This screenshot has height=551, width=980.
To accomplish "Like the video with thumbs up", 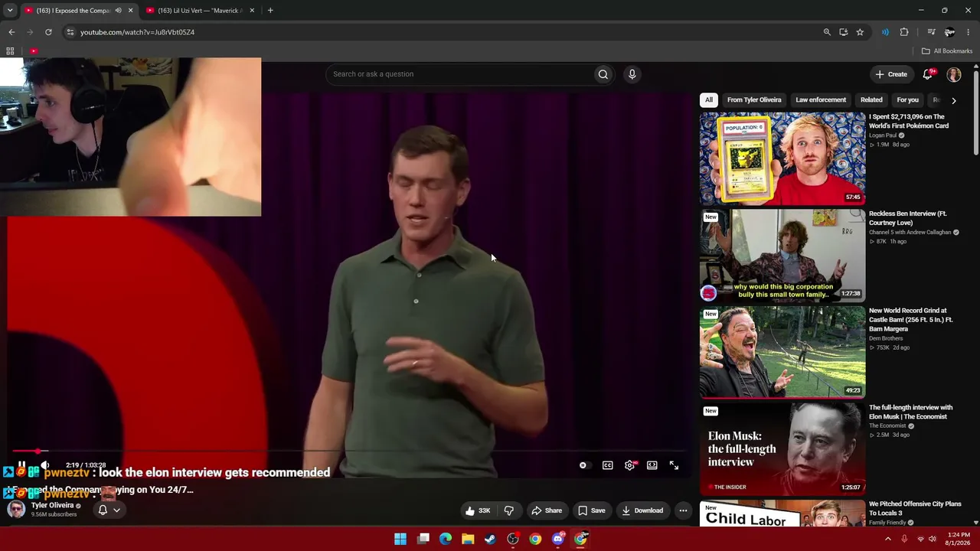I will (x=479, y=510).
